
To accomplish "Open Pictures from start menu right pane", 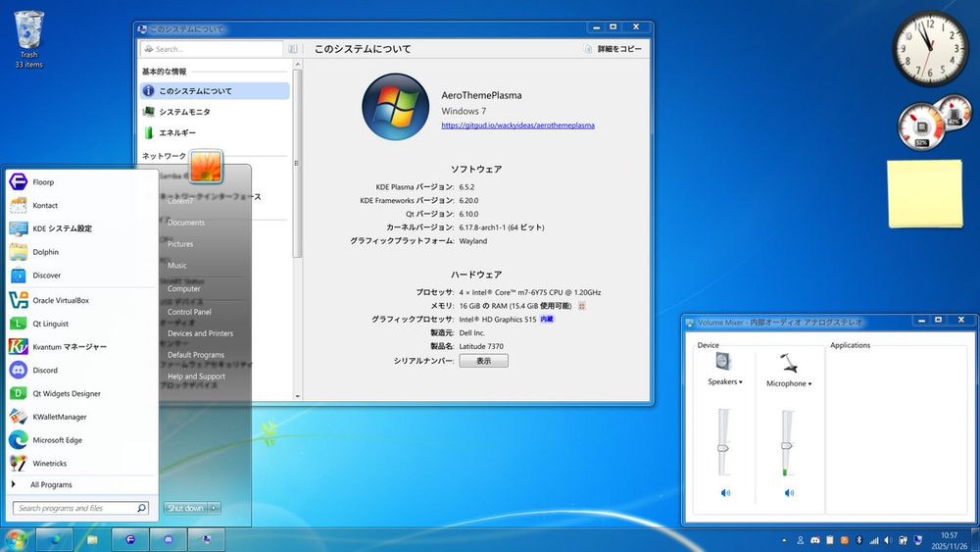I will pyautogui.click(x=180, y=244).
